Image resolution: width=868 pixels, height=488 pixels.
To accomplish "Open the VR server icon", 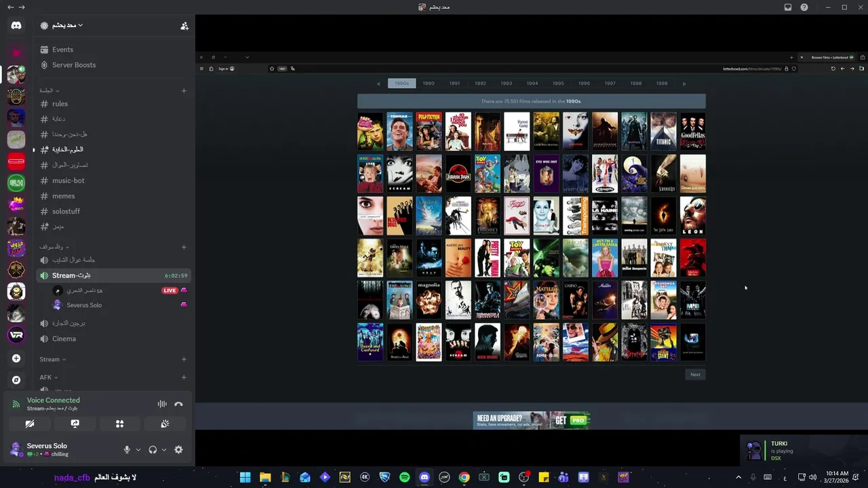I will tap(16, 335).
